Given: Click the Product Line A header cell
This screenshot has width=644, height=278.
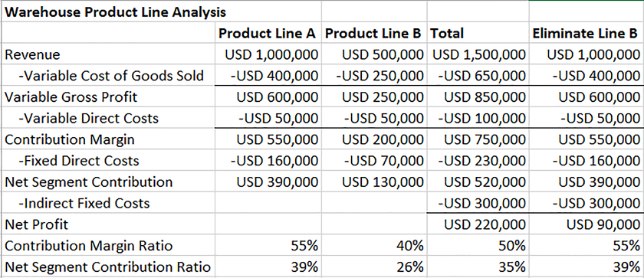Looking at the screenshot, I should tap(268, 33).
